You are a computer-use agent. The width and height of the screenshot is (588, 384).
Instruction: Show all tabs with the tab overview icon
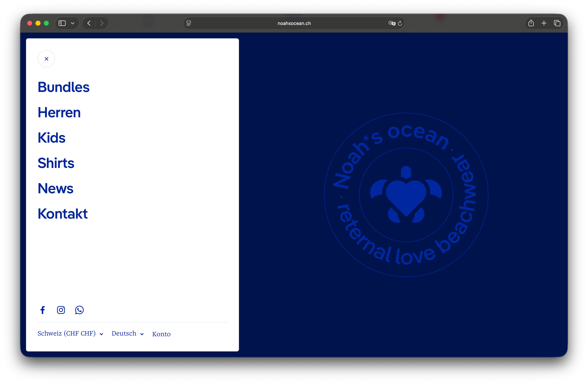pyautogui.click(x=557, y=23)
